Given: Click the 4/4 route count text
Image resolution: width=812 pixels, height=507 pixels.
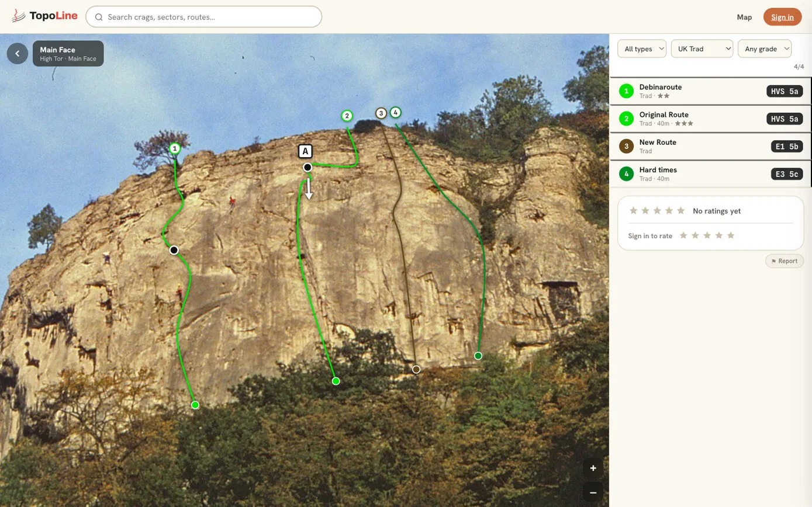Looking at the screenshot, I should (x=799, y=67).
